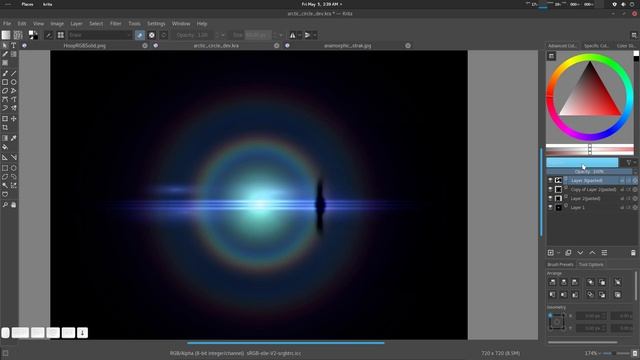Select the Elliptical Selection tool
Screen dimensions: 640x360
pyautogui.click(x=13, y=168)
